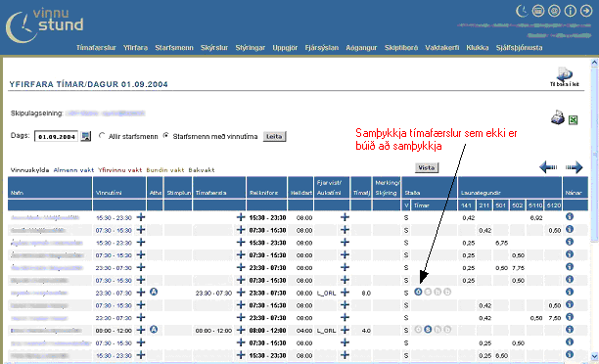
Task: Click the first status icon in the 8.0 row
Action: pyautogui.click(x=418, y=292)
